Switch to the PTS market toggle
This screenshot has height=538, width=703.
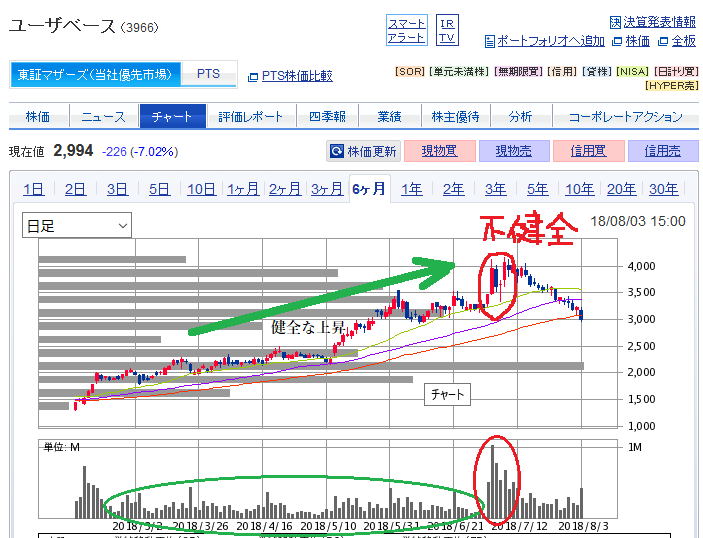(x=208, y=75)
